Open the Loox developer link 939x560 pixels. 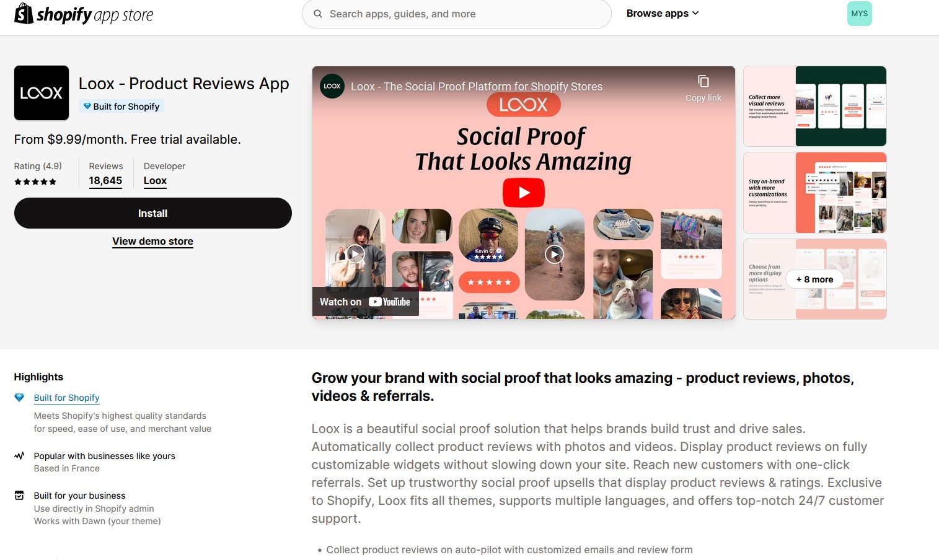tap(155, 181)
